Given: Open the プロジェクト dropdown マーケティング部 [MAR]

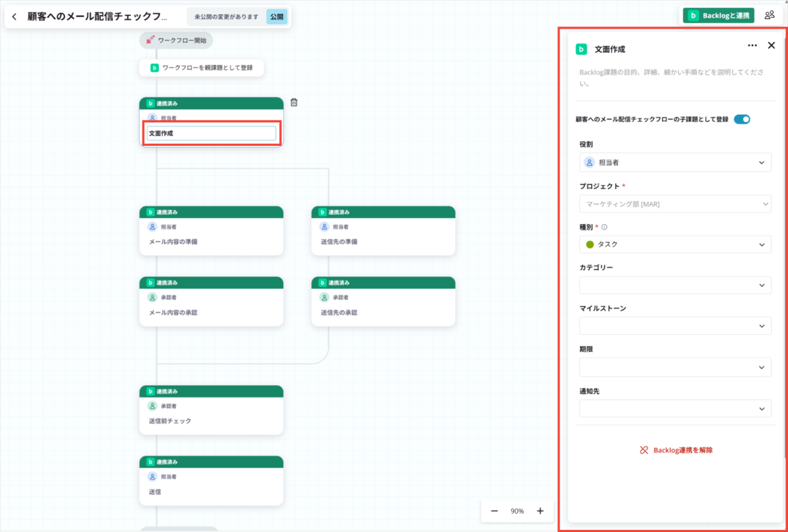Looking at the screenshot, I should (x=675, y=204).
